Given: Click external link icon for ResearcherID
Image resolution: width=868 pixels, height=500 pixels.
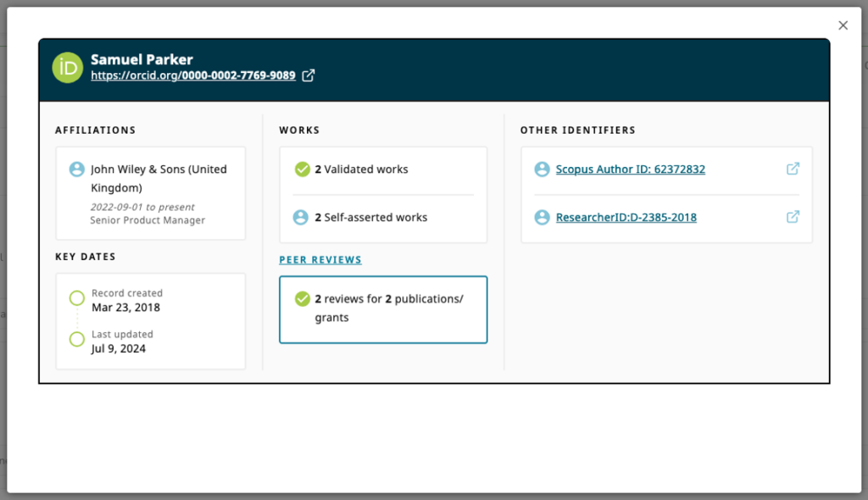Looking at the screenshot, I should tap(793, 217).
